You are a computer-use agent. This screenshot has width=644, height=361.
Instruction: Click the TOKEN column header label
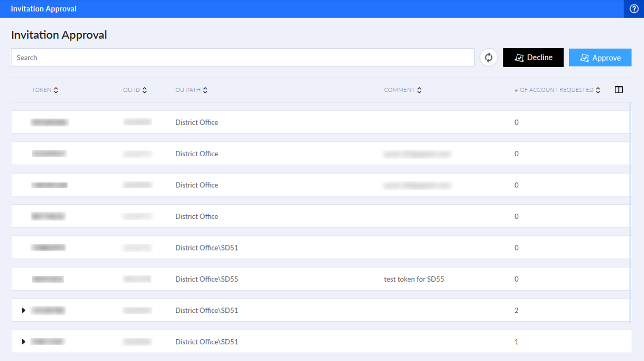click(41, 90)
